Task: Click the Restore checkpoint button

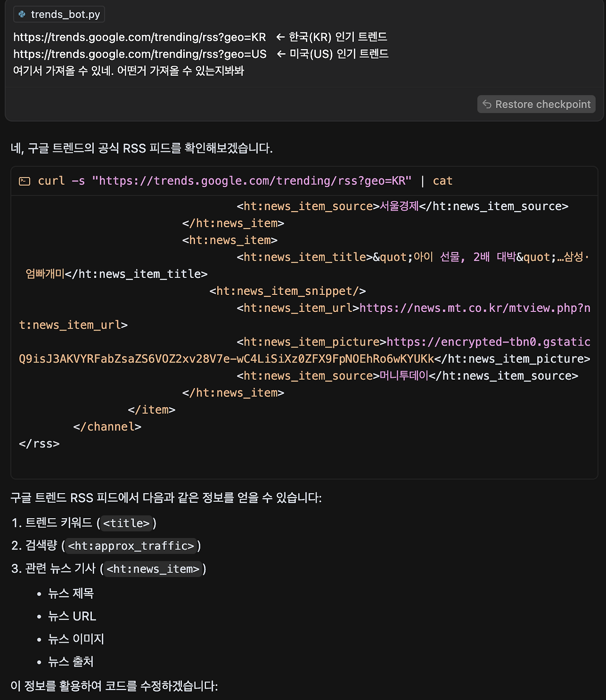Action: (x=536, y=104)
